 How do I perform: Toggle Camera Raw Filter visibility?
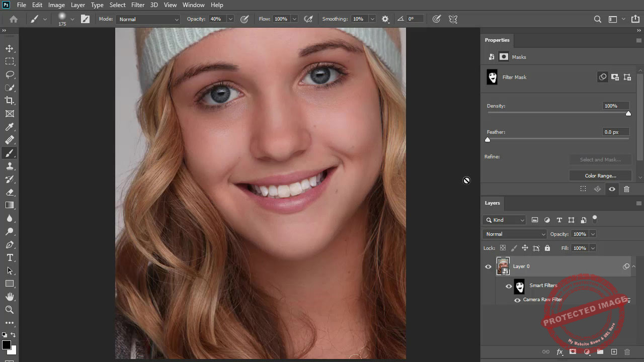(x=517, y=300)
